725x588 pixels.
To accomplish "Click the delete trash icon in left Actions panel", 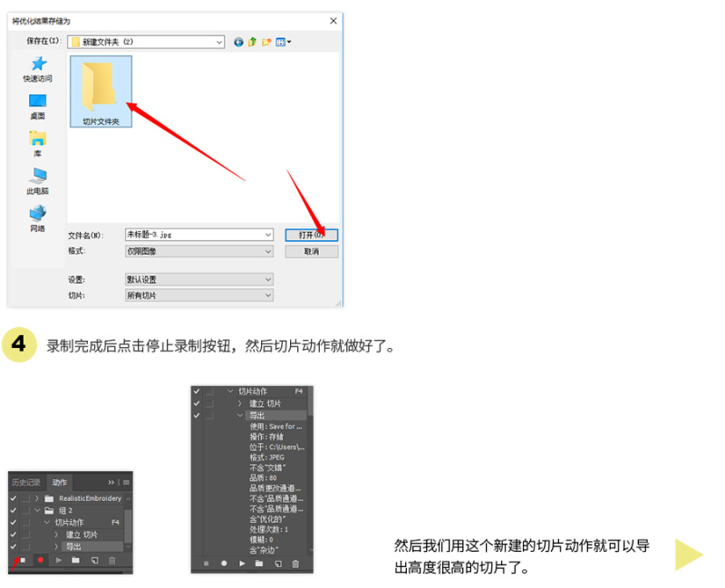I will pyautogui.click(x=111, y=561).
